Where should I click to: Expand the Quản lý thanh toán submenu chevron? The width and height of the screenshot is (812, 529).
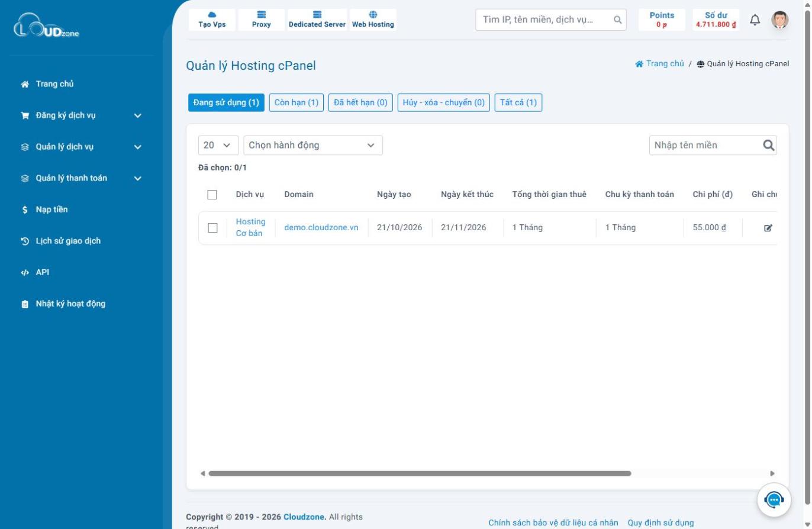point(138,179)
